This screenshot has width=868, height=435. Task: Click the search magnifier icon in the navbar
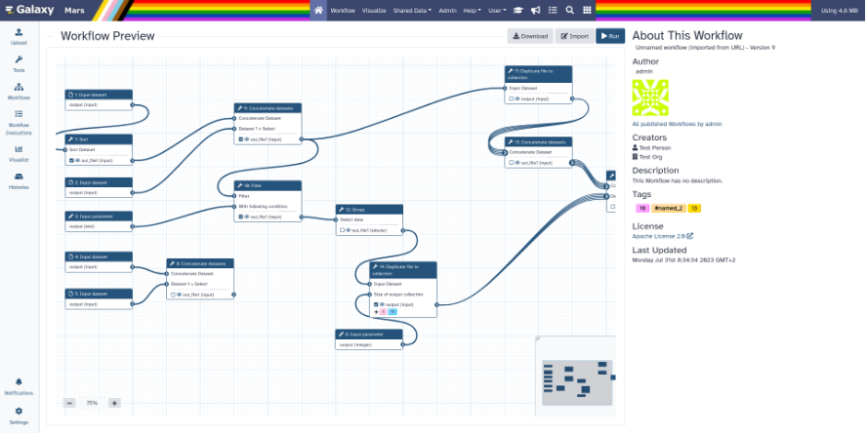click(569, 10)
